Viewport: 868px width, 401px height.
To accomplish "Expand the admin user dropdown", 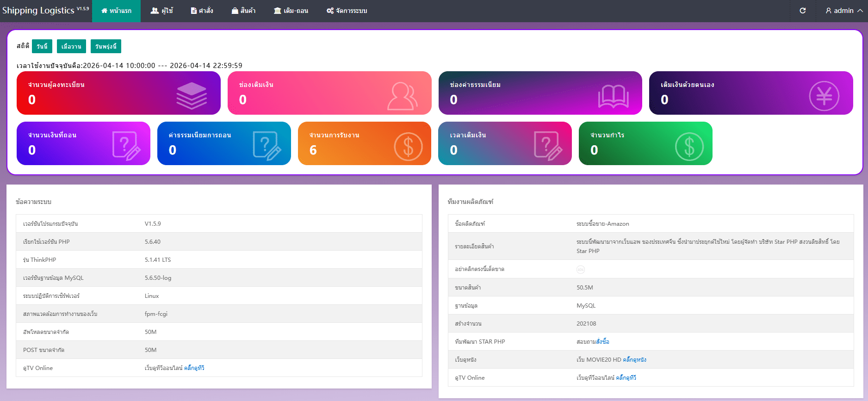I will [844, 11].
